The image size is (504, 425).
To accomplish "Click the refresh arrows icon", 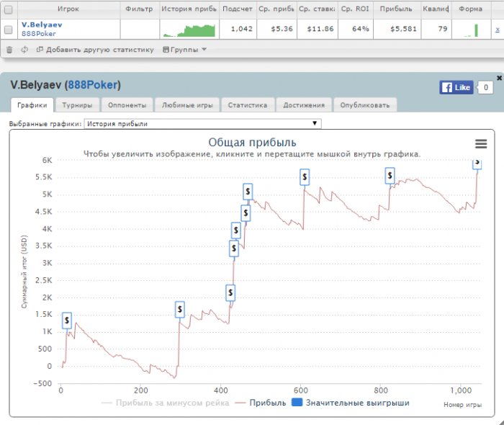I will (24, 50).
